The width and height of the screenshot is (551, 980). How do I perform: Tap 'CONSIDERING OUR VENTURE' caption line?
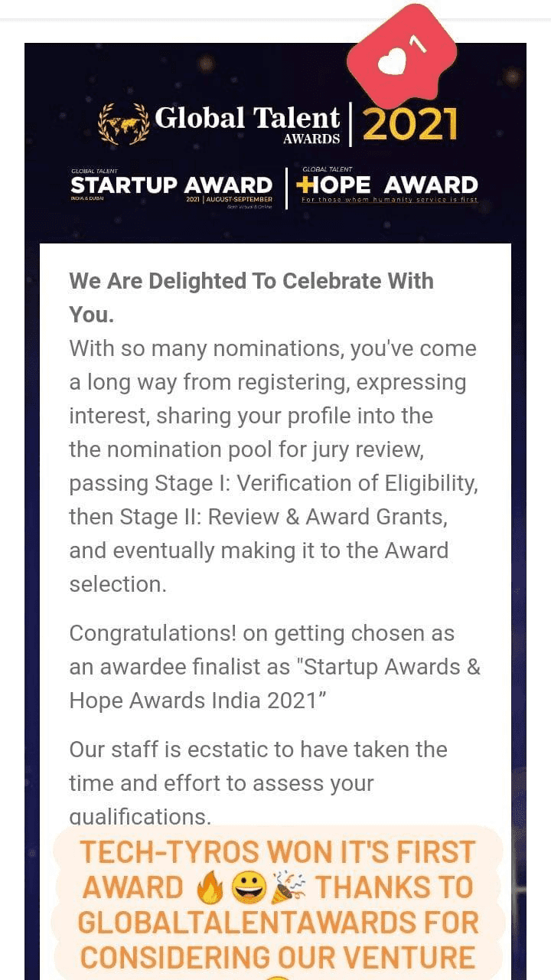click(x=278, y=957)
